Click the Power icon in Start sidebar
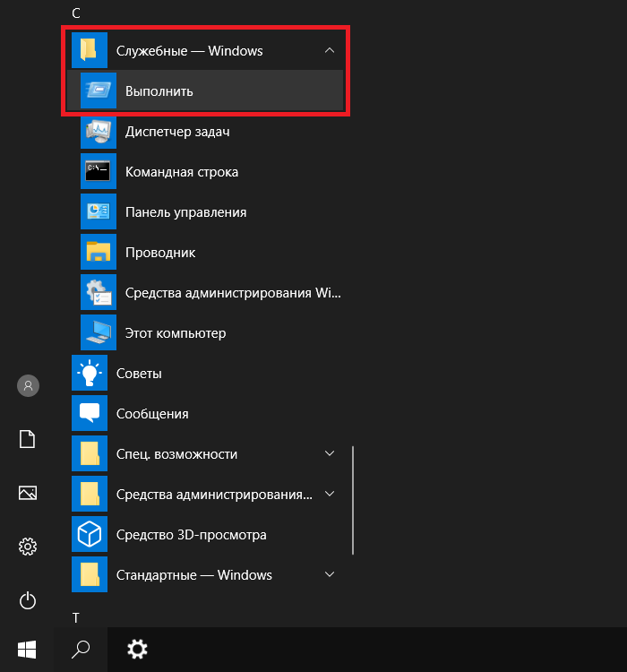The image size is (627, 672). 28,600
